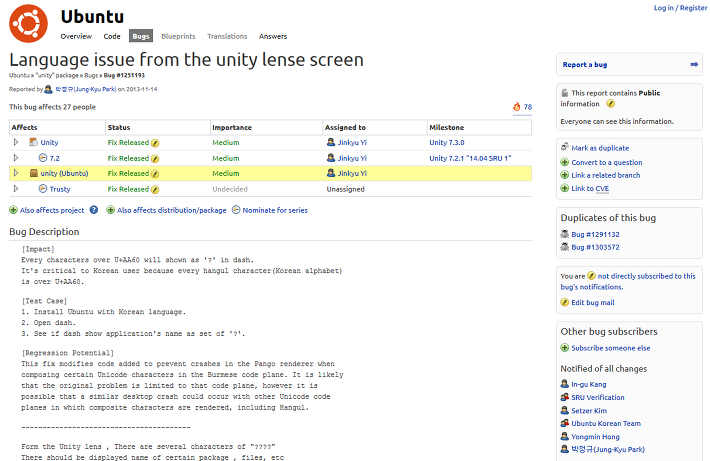Click the heat value 78
This screenshot has height=461, width=710.
(x=528, y=107)
